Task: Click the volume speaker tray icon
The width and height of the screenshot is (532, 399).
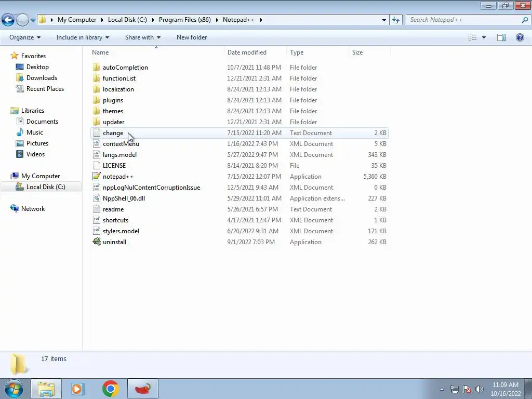Action: pos(480,389)
